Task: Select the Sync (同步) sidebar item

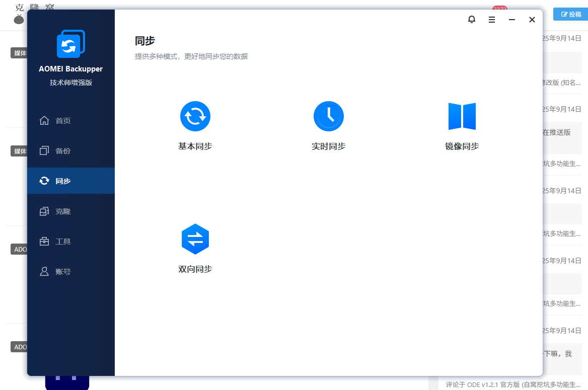Action: [63, 181]
